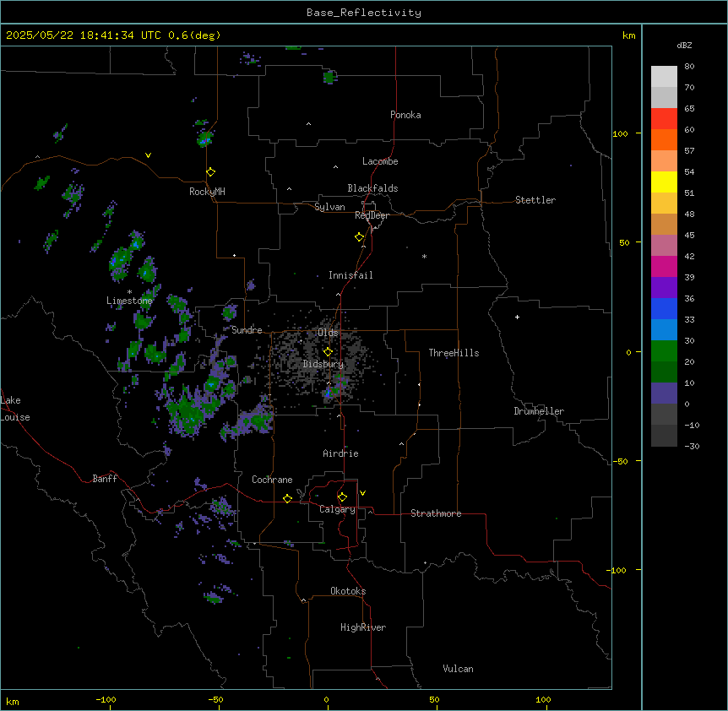This screenshot has width=728, height=711.
Task: Click the blue 33-36 dBZ legend swatch
Action: (664, 309)
